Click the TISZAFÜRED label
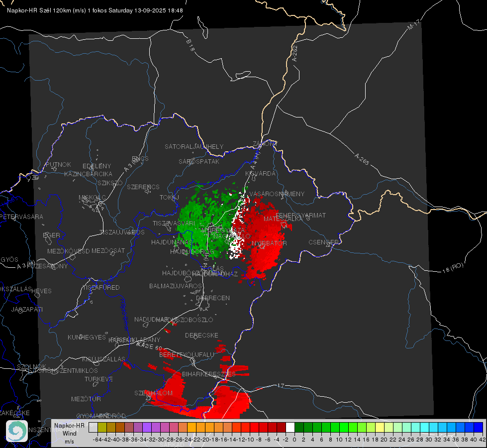Viewport: 487px width, 448px height. [101, 288]
